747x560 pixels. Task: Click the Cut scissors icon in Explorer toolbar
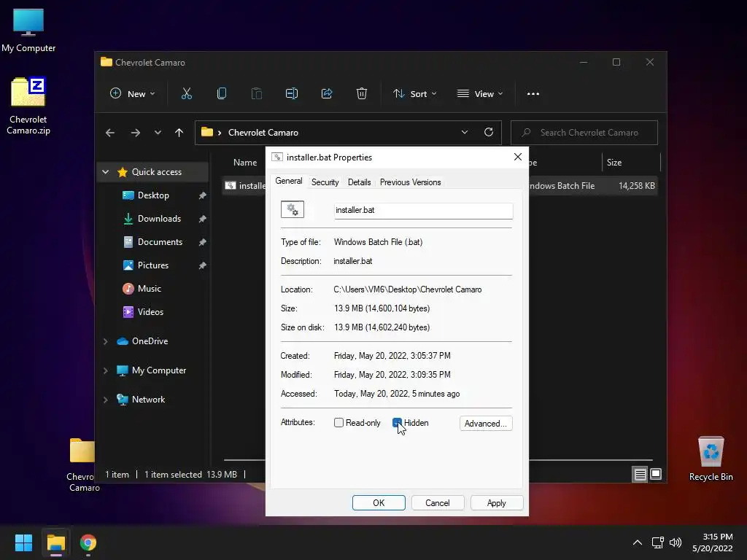pos(186,94)
